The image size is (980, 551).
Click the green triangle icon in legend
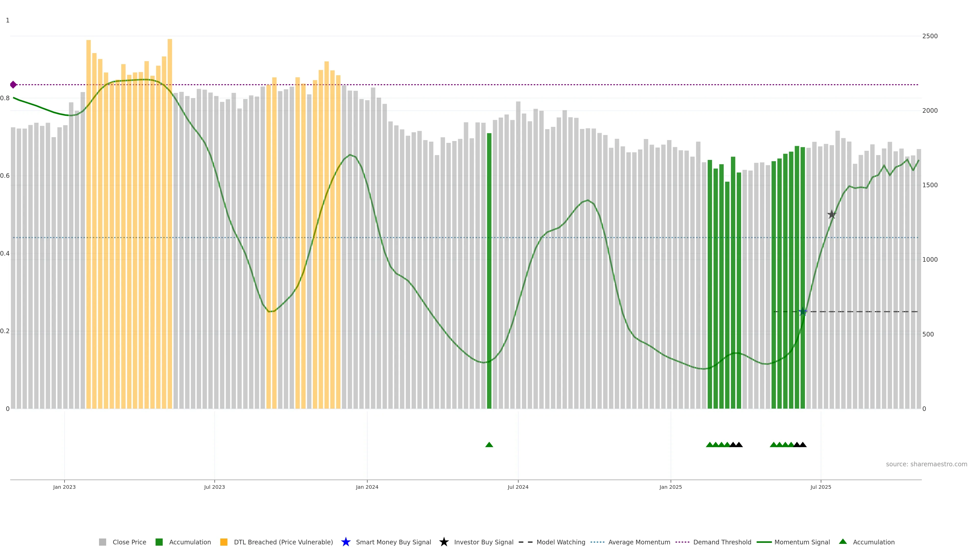coord(843,542)
